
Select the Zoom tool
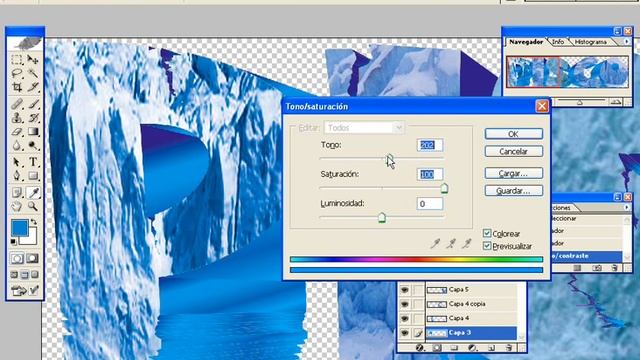(33, 206)
